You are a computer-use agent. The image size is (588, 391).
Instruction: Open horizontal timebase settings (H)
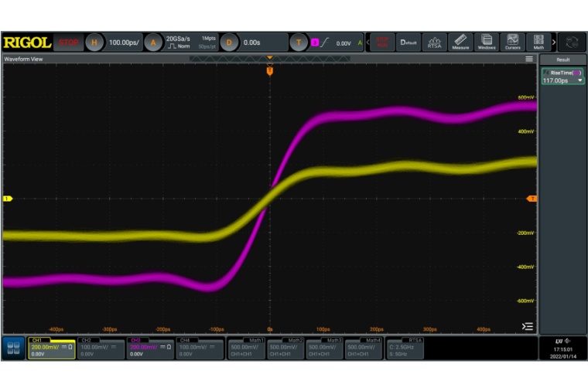(x=94, y=42)
